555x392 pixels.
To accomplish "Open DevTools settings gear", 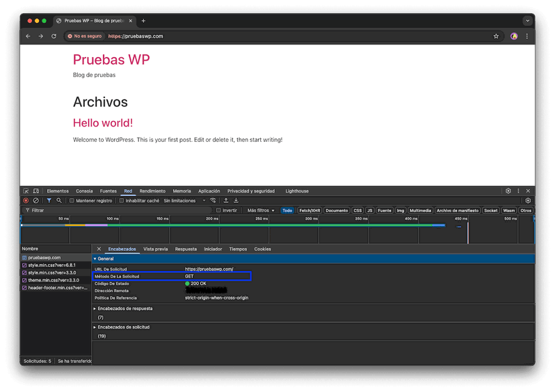I will tap(508, 190).
